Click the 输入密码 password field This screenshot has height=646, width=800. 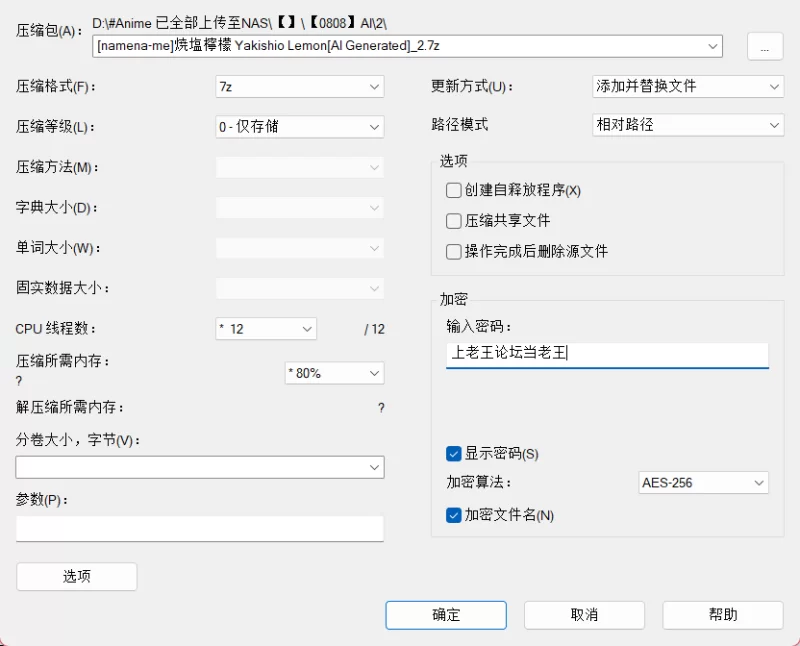click(x=607, y=355)
